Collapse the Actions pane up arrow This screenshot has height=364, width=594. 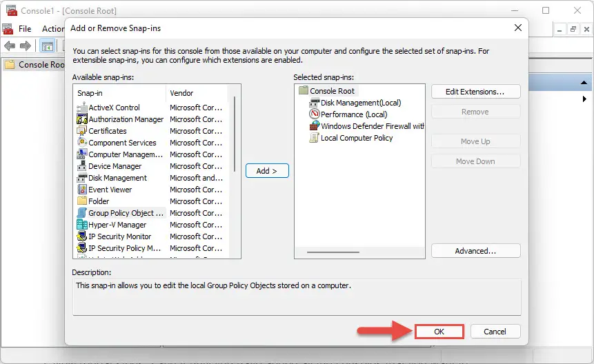pyautogui.click(x=584, y=83)
